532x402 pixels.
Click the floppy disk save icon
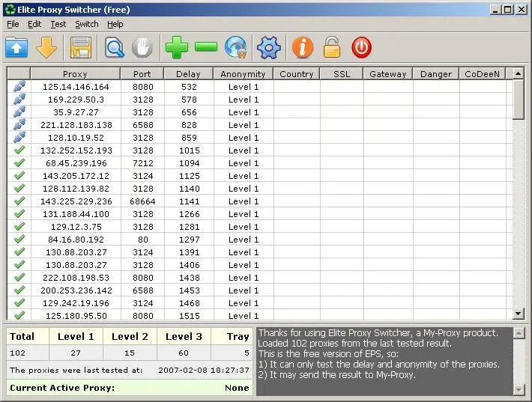point(81,48)
